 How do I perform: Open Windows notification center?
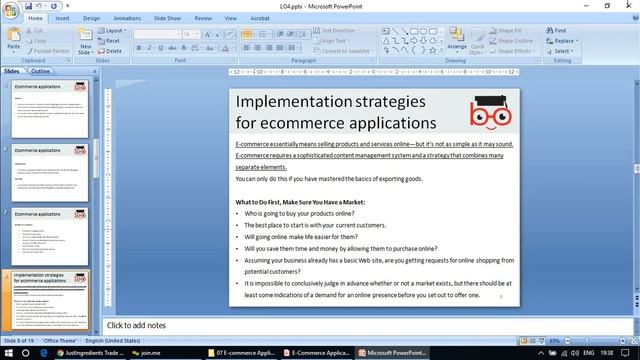(x=625, y=353)
